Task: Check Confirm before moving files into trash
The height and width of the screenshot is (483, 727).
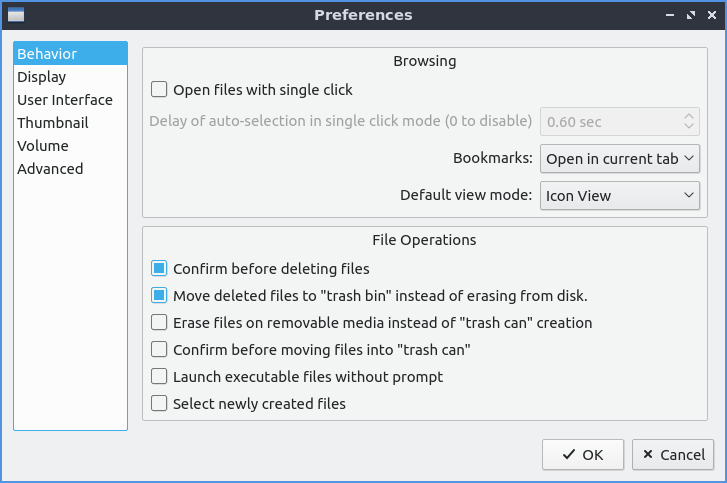Action: coord(159,350)
